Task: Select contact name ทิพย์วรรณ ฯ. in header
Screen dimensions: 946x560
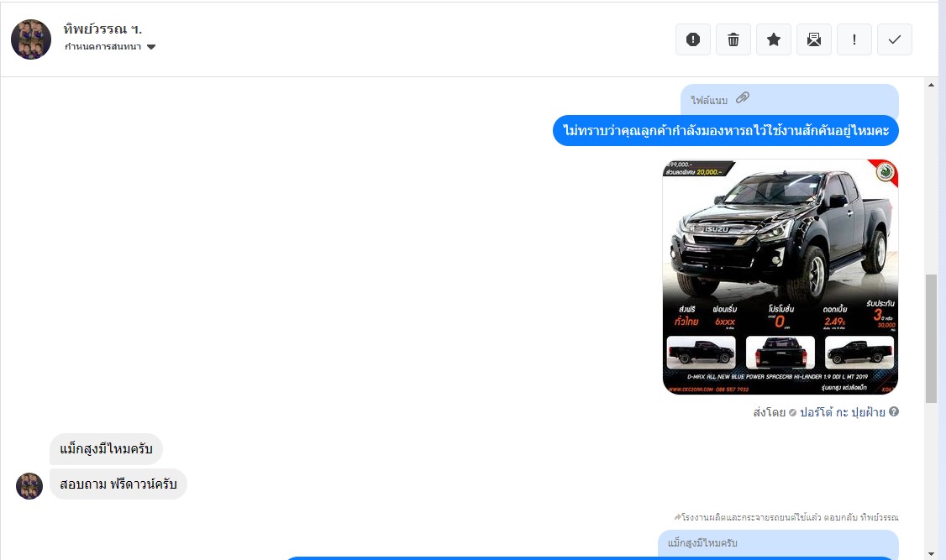Action: (102, 29)
